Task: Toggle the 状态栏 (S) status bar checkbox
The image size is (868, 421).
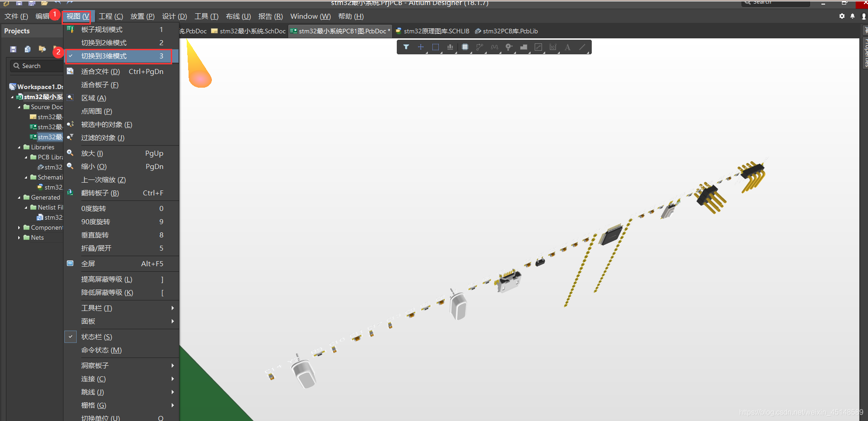Action: pyautogui.click(x=71, y=337)
